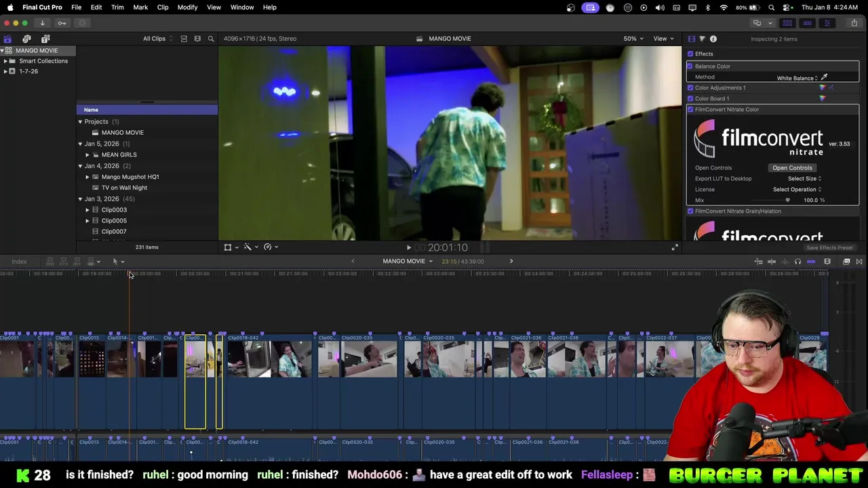Open the Trim menu

[117, 7]
